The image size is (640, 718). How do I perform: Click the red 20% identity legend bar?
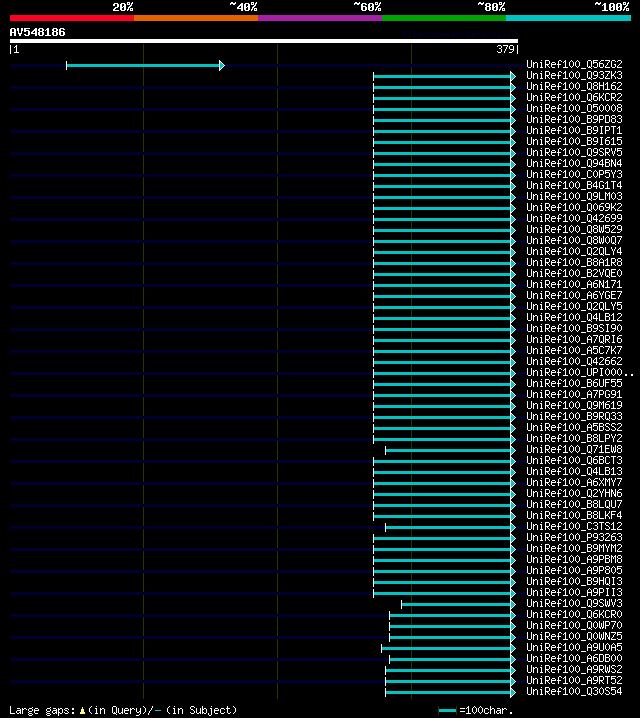click(72, 18)
